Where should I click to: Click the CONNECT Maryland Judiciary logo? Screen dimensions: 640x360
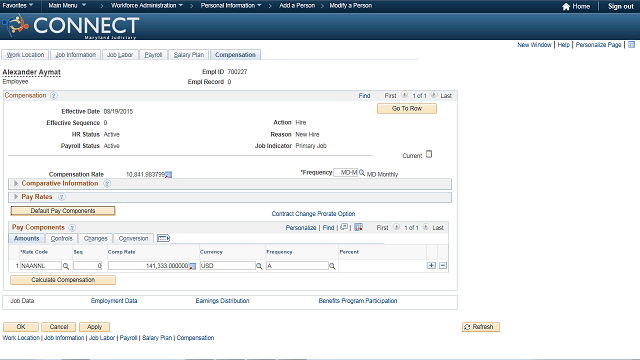tap(71, 27)
